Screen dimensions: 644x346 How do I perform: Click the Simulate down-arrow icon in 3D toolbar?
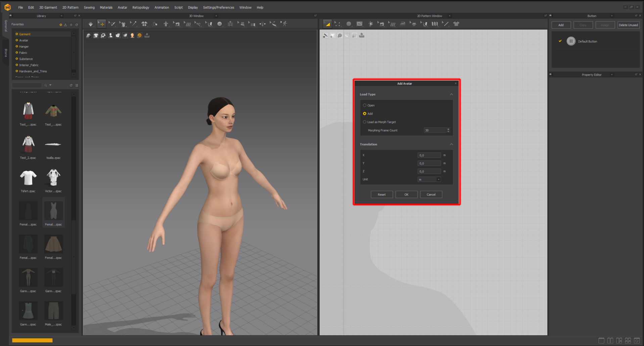(91, 24)
